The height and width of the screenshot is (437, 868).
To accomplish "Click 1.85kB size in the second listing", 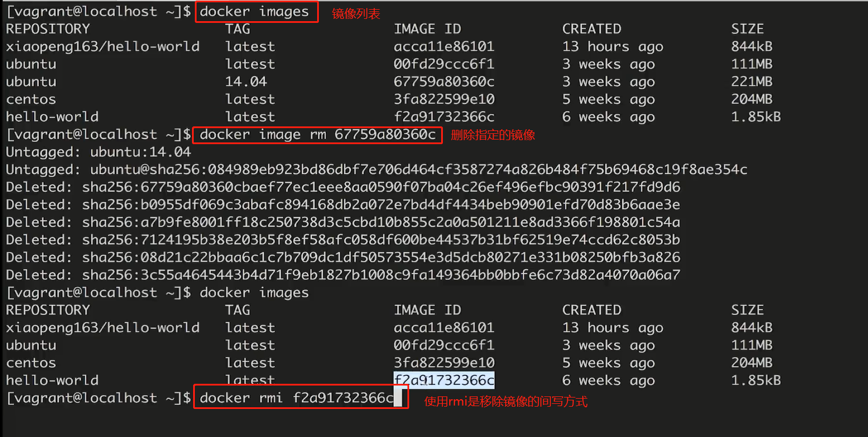I will click(756, 380).
